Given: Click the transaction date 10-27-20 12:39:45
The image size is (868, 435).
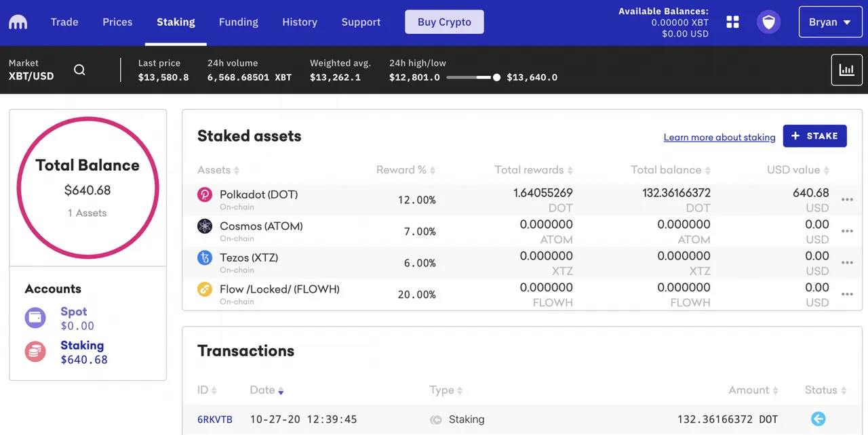Looking at the screenshot, I should coord(303,420).
